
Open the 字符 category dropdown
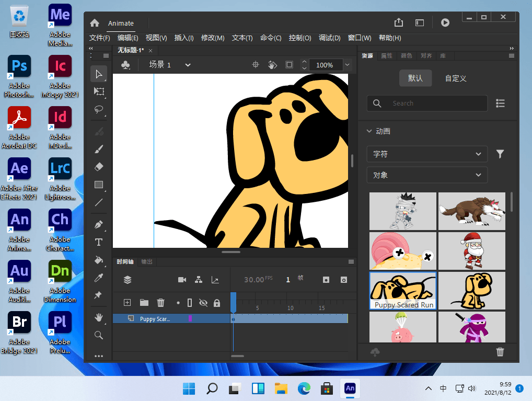pos(427,154)
